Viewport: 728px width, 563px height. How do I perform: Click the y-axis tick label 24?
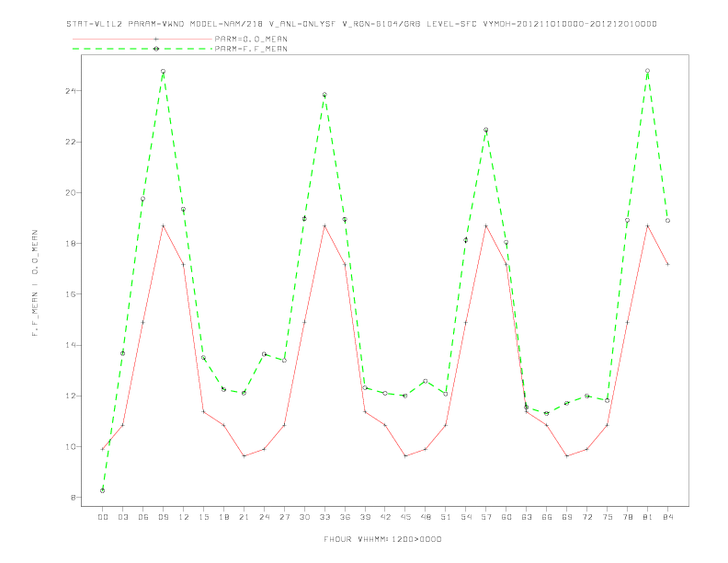[x=71, y=90]
